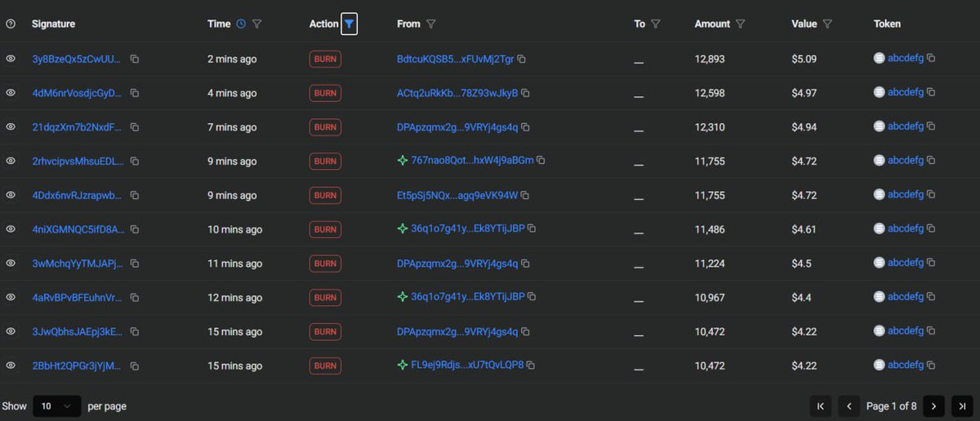Copy address 767nao8Qot...hxW4j9aBGm

coord(541,161)
